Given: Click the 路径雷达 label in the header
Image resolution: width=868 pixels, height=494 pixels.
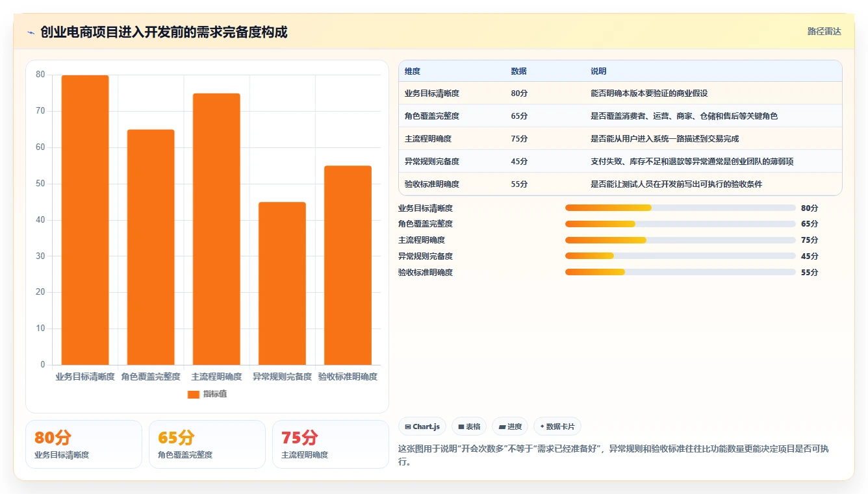Looking at the screenshot, I should click(824, 31).
